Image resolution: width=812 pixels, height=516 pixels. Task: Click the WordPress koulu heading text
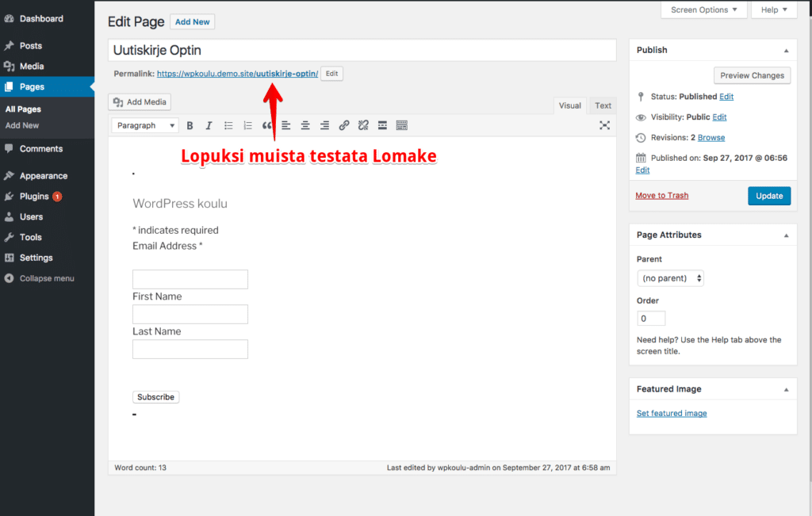tap(180, 204)
